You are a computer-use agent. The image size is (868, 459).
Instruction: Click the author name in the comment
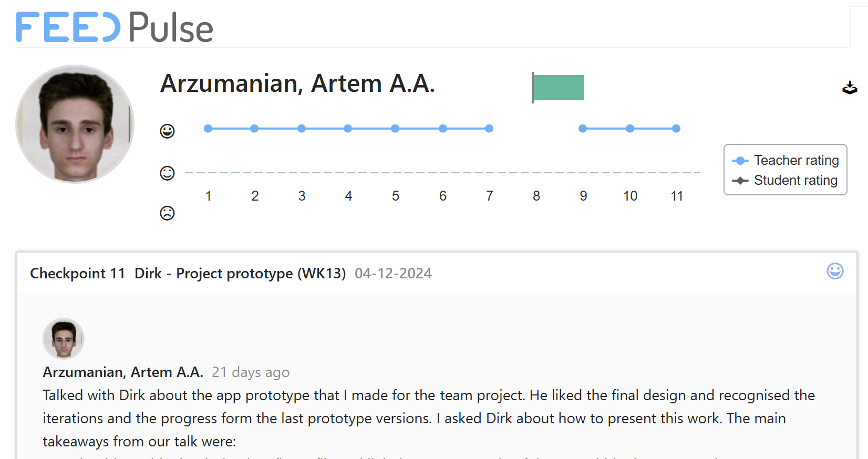pyautogui.click(x=123, y=372)
